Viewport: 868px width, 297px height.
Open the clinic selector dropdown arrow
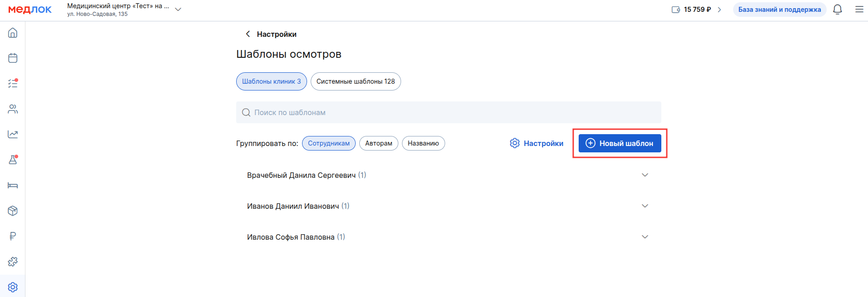click(178, 10)
